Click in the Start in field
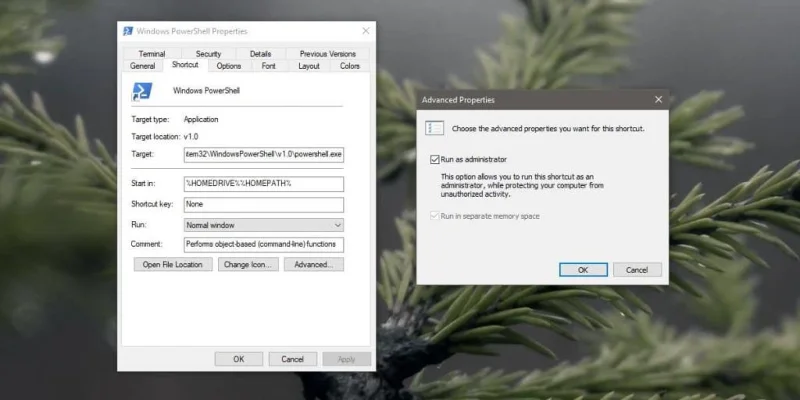Viewport: 800px width, 400px height. 264,184
